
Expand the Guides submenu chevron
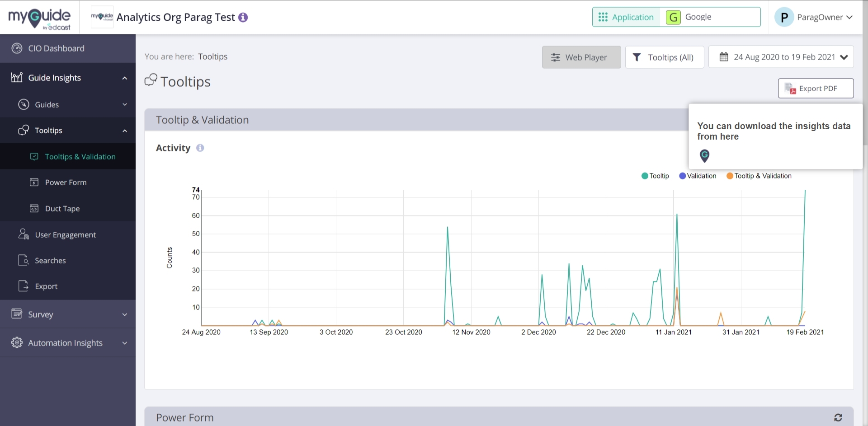click(125, 104)
